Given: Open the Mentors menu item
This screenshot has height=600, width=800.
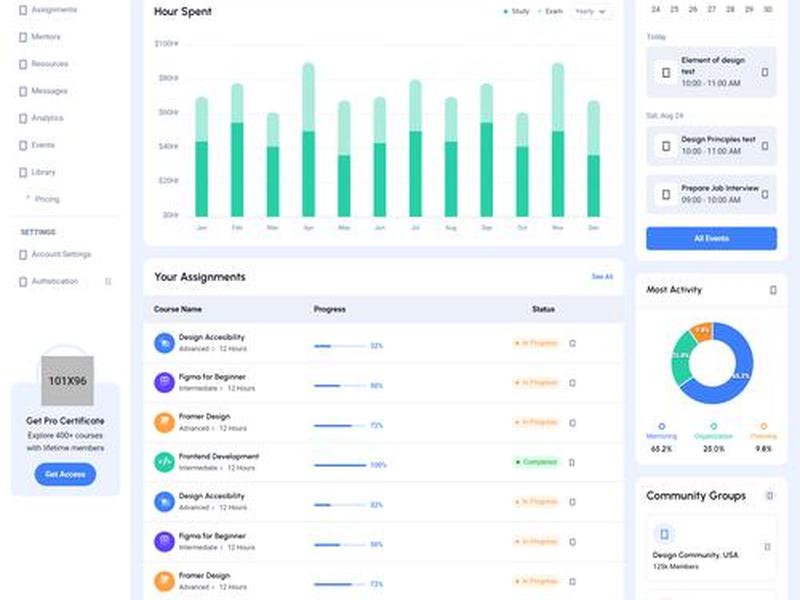Looking at the screenshot, I should (x=46, y=37).
